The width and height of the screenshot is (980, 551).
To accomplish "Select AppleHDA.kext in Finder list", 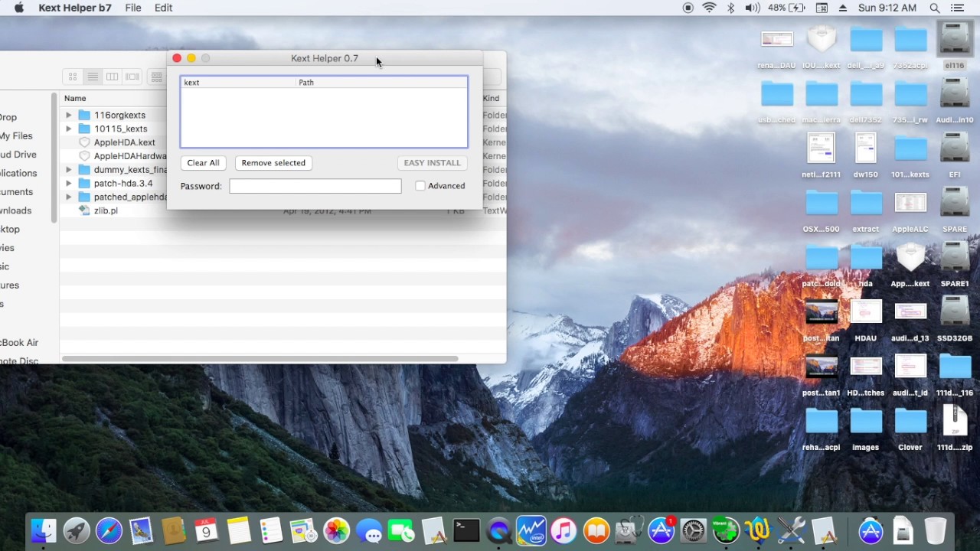I will [124, 142].
